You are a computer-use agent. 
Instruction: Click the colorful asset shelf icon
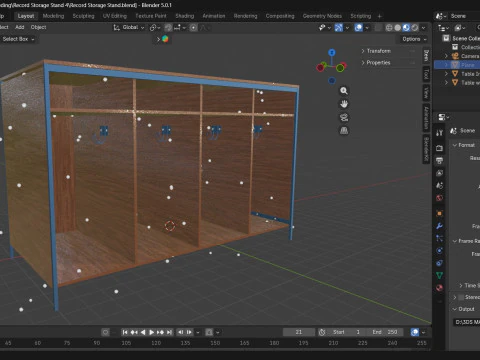[x=165, y=39]
